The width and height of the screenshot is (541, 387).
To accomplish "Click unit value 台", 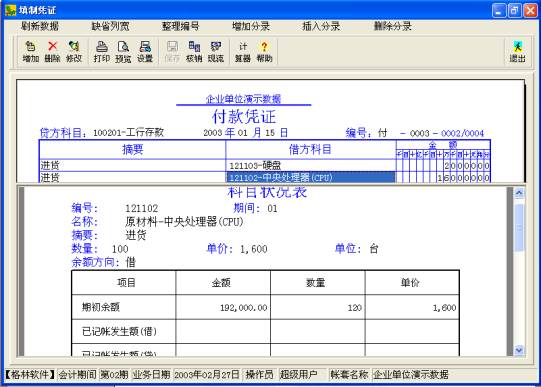I will coord(374,249).
